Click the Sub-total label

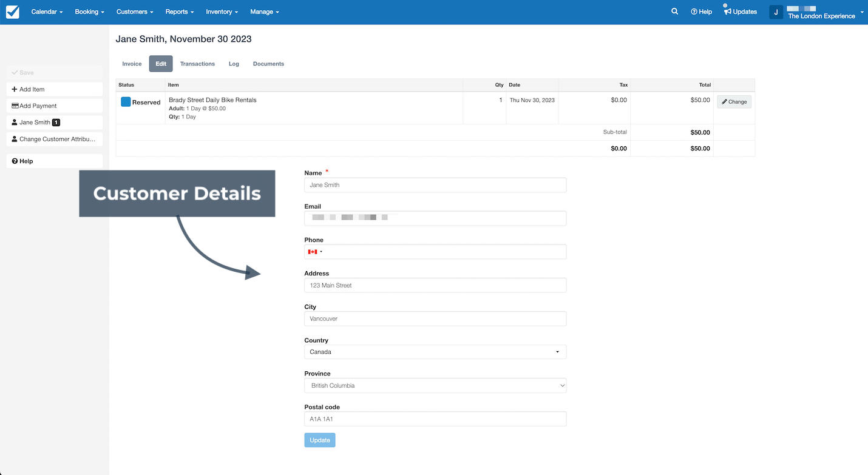point(615,132)
